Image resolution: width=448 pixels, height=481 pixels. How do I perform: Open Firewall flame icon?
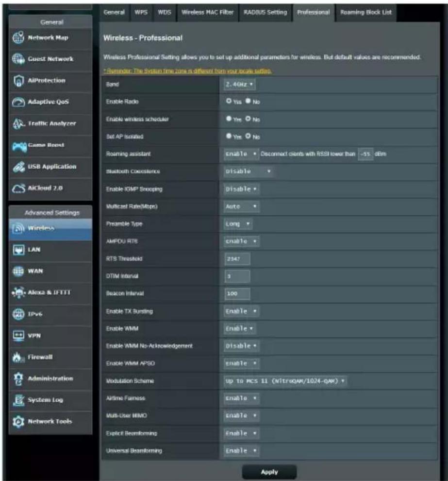pos(18,357)
